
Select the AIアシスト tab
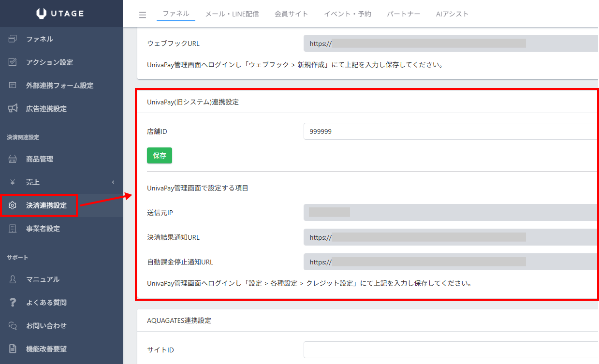point(452,14)
